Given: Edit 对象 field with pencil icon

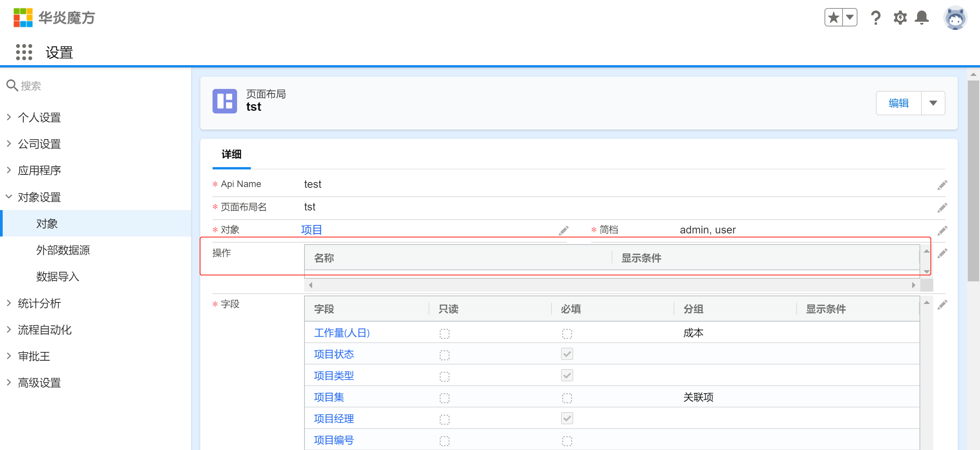Looking at the screenshot, I should point(563,230).
